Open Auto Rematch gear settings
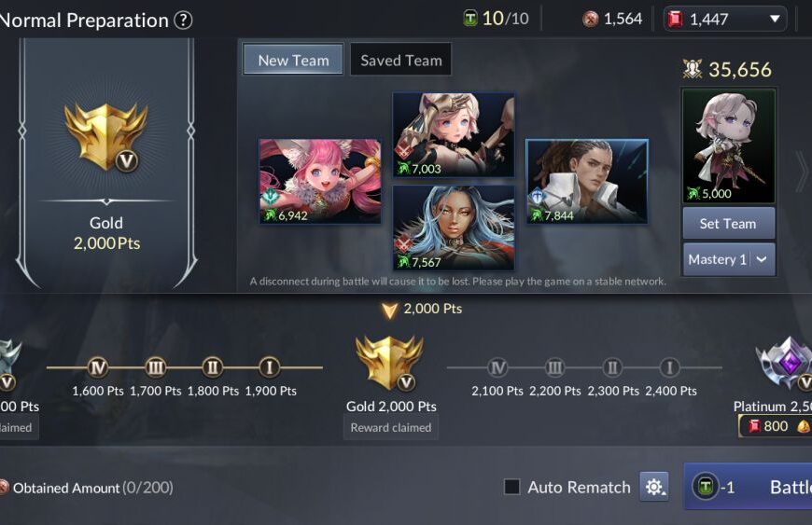 (x=653, y=487)
